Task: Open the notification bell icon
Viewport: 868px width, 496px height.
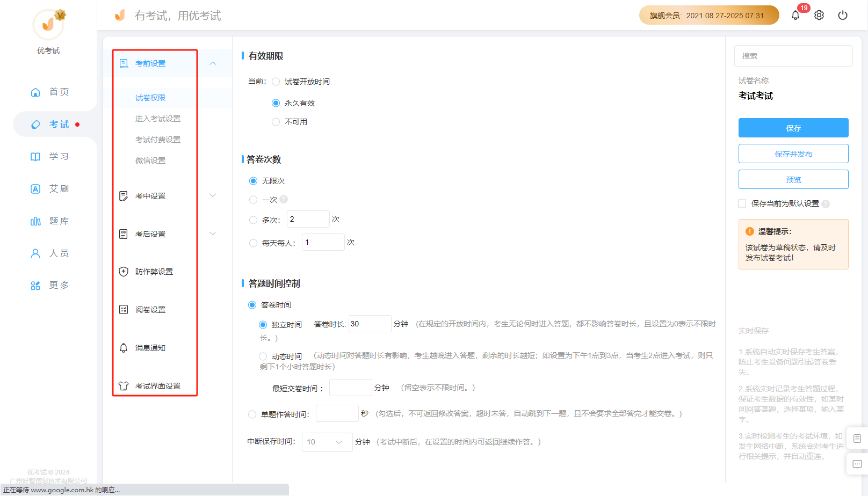Action: [795, 15]
